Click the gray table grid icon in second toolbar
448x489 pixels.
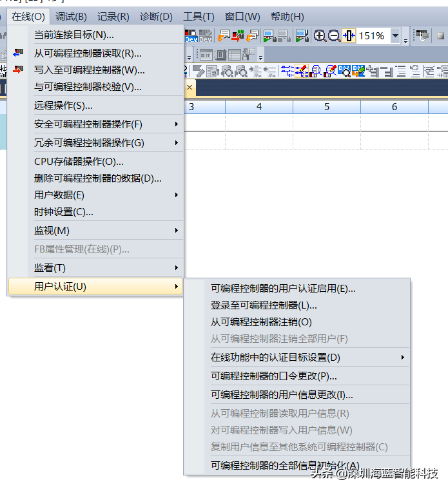(x=235, y=55)
